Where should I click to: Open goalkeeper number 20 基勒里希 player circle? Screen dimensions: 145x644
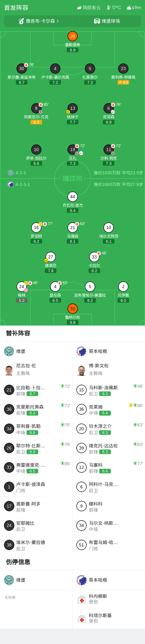(73, 36)
